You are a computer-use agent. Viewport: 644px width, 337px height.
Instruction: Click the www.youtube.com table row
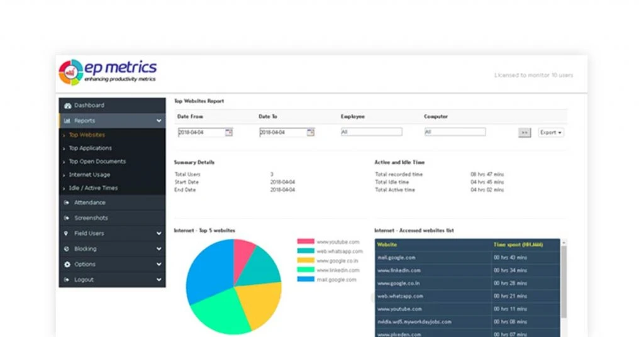[467, 309]
